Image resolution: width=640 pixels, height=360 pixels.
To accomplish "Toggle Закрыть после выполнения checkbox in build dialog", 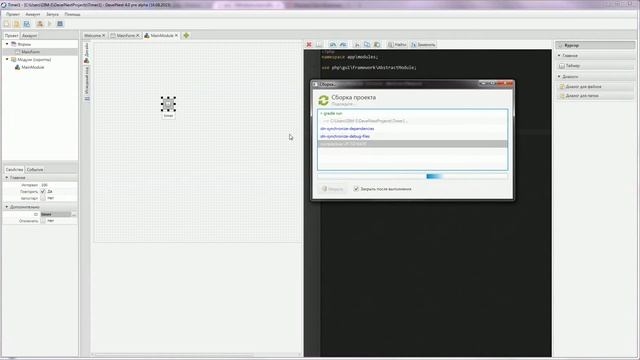I will (356, 189).
